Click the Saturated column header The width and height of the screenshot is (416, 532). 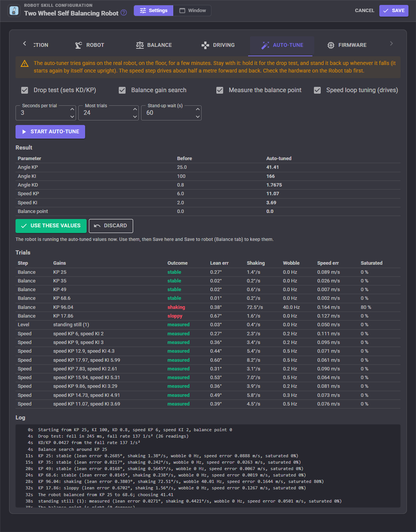[372, 263]
